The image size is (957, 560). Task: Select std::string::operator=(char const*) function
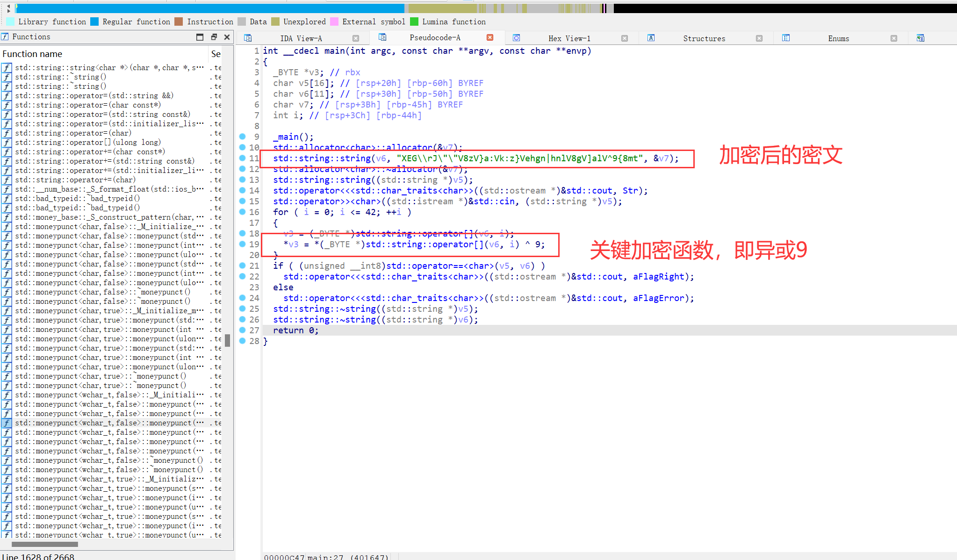coord(88,105)
